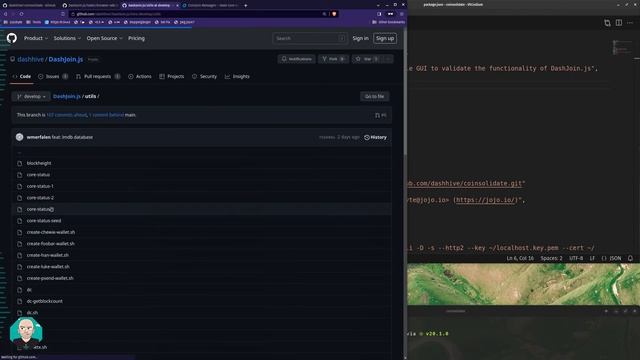Click the browser back arrow
Viewport: 640px width, 360px height.
(x=6, y=14)
